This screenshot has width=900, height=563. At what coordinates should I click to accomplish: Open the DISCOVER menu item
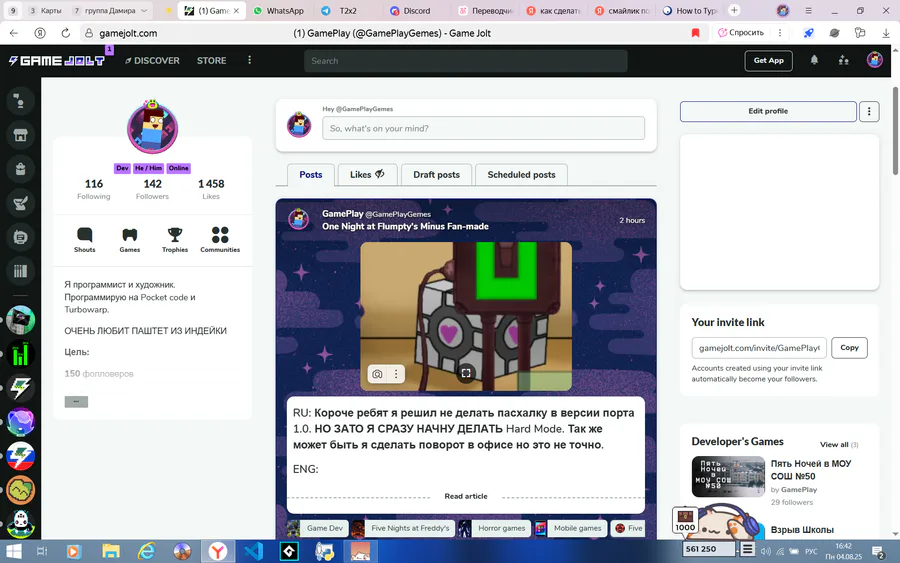tap(152, 60)
